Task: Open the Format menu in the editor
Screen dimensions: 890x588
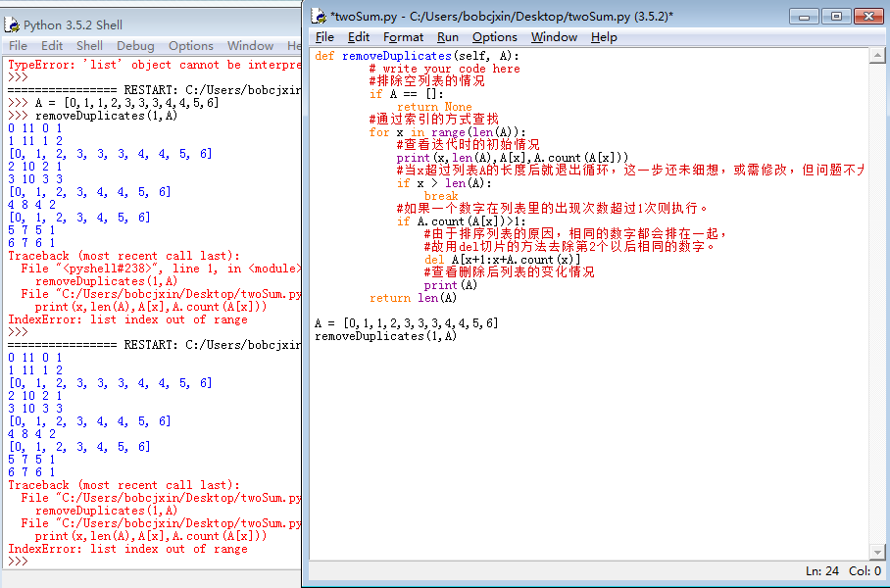Action: [x=403, y=37]
